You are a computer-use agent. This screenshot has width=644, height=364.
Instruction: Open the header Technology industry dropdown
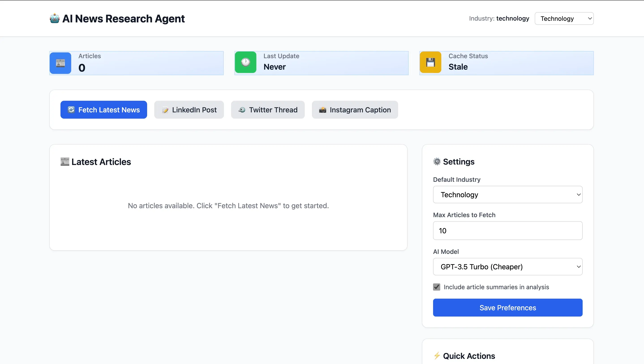[564, 19]
